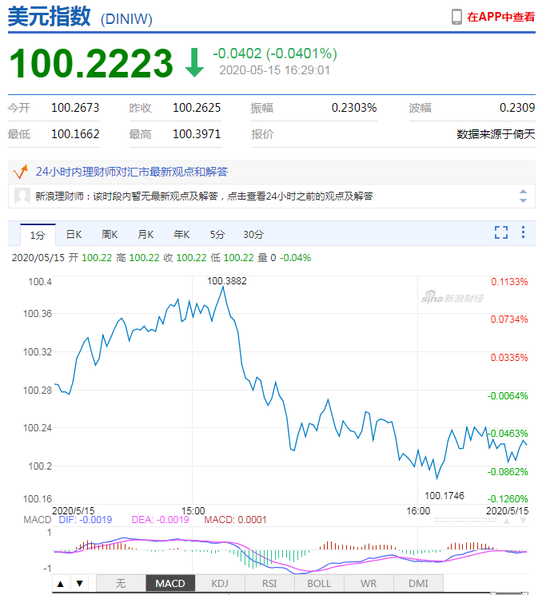Click the 昨收 value 100.2625

[x=197, y=108]
